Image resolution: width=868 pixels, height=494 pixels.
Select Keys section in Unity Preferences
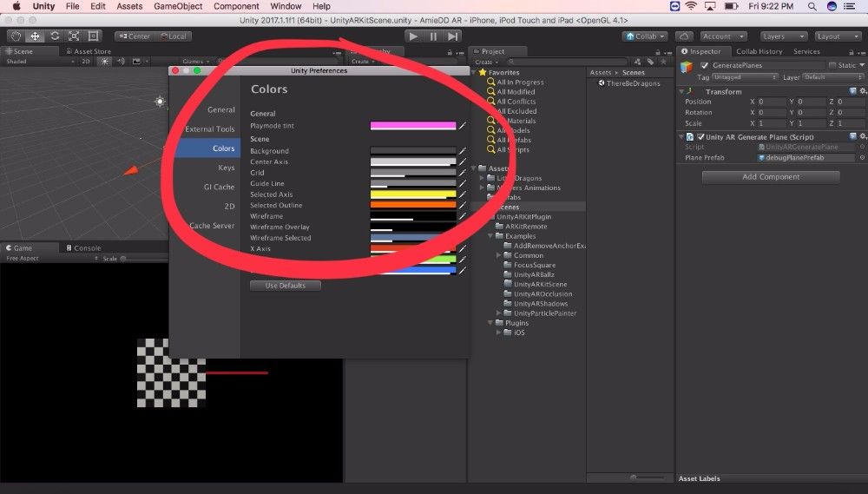[x=227, y=168]
